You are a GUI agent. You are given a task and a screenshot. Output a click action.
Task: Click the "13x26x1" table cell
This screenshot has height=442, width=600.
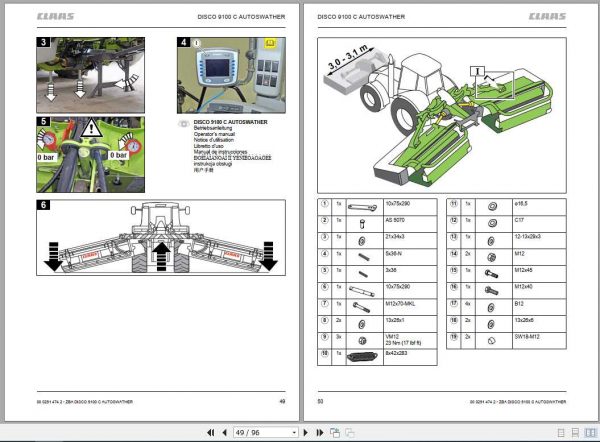[x=410, y=324]
